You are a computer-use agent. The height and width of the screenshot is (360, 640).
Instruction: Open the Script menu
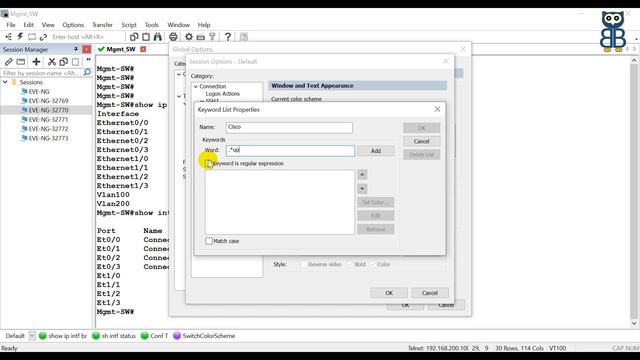pyautogui.click(x=129, y=25)
